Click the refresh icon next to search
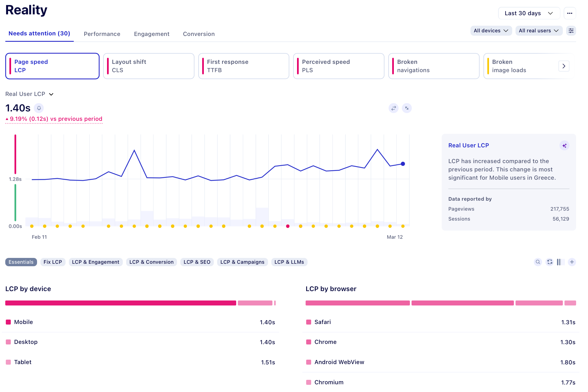This screenshot has width=588, height=392. pyautogui.click(x=550, y=262)
